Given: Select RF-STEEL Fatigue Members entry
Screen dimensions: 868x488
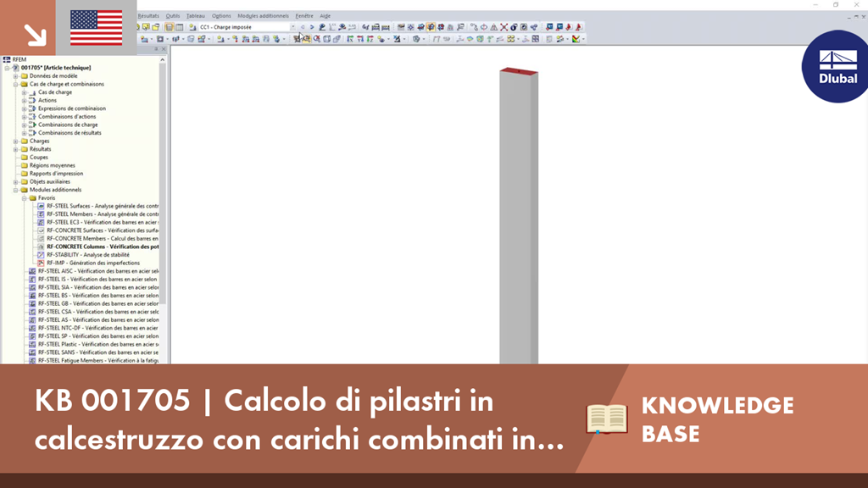Looking at the screenshot, I should (98, 360).
